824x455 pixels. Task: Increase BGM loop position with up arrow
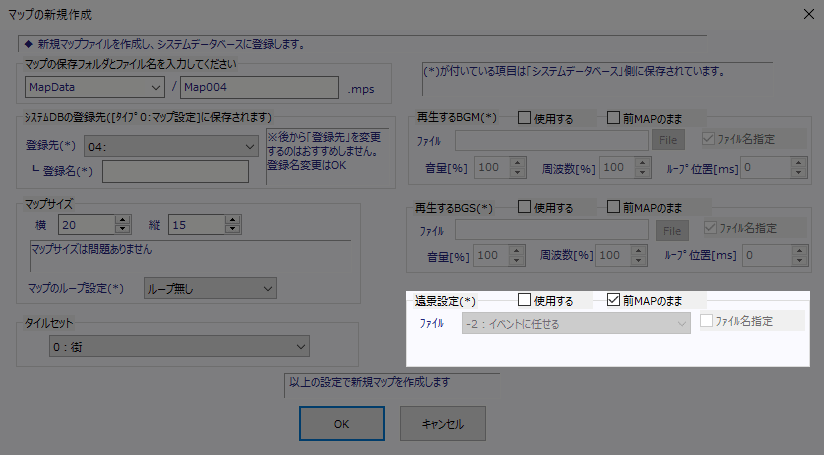click(799, 162)
